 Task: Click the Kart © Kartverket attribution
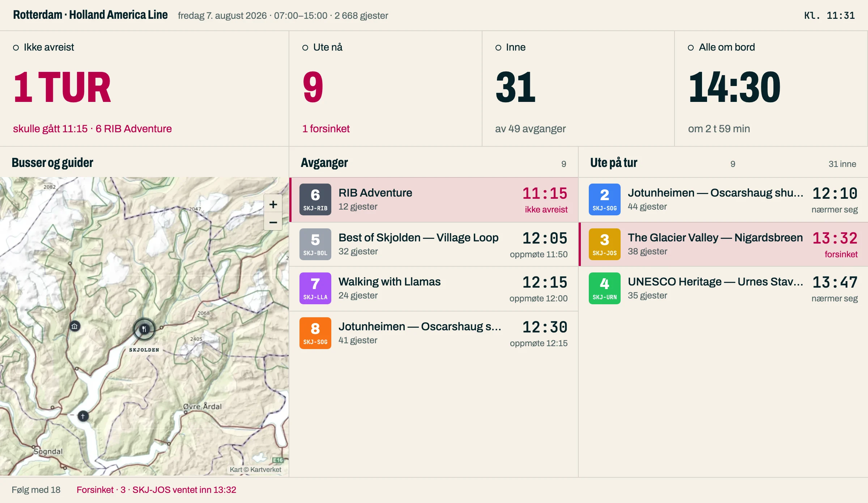click(255, 469)
